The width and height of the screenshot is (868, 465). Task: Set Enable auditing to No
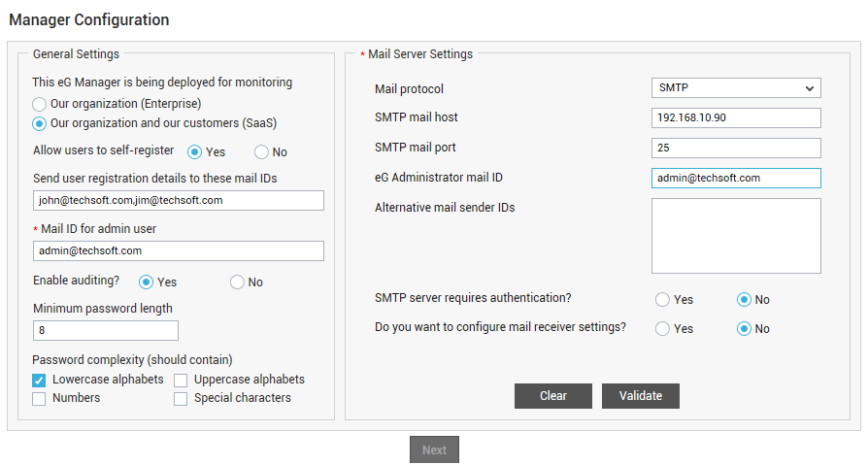tap(237, 282)
